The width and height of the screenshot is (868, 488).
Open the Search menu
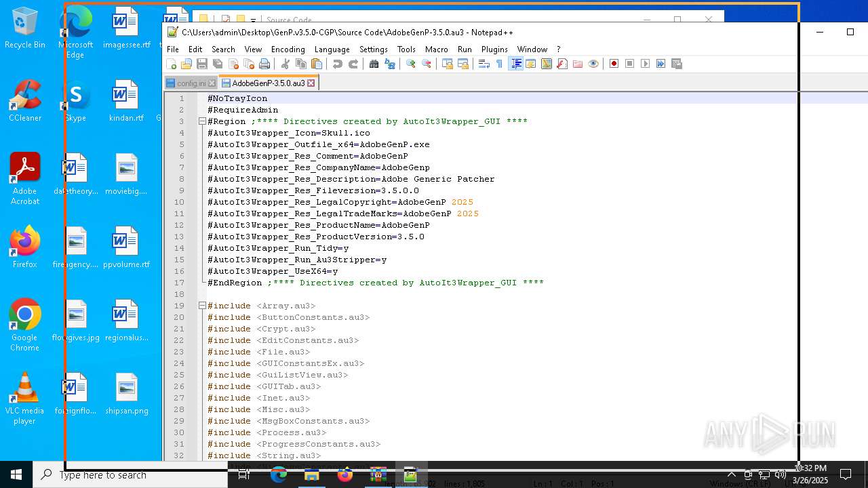[x=223, y=49]
